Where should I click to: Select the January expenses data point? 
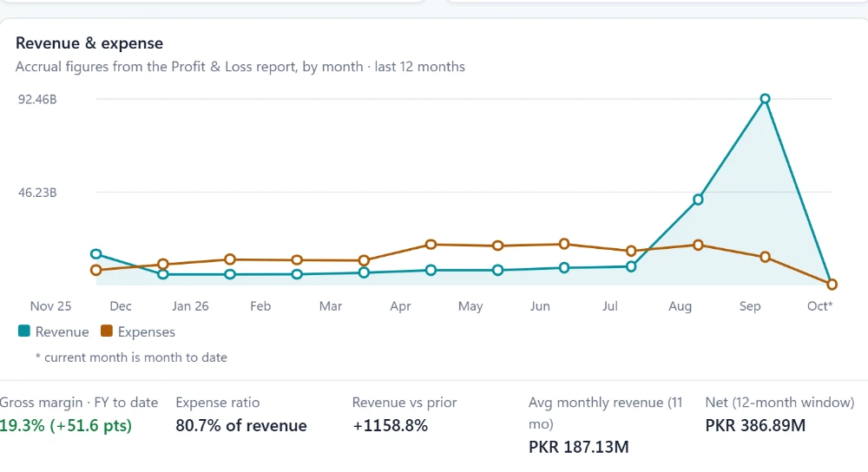click(230, 259)
